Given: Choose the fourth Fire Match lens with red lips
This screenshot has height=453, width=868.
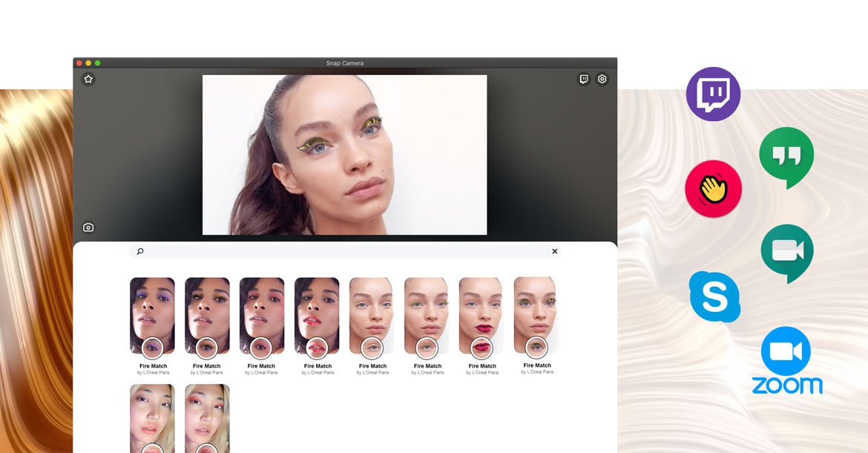Looking at the screenshot, I should [317, 316].
